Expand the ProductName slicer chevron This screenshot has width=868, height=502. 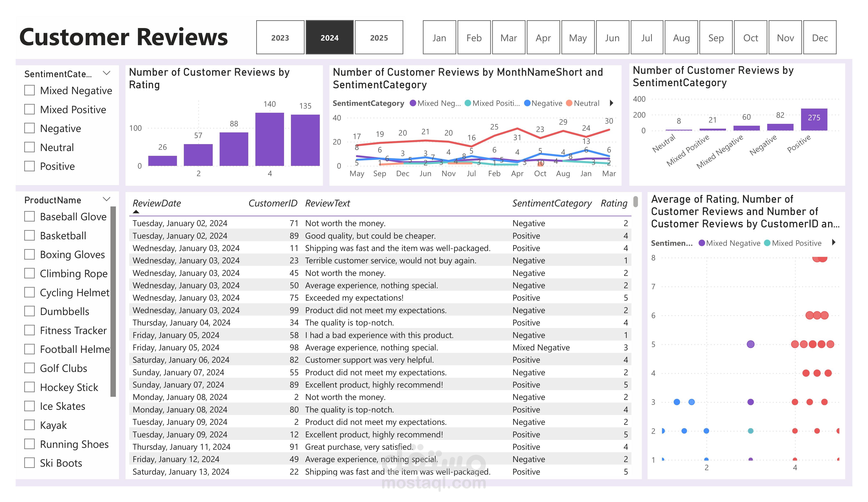[107, 199]
